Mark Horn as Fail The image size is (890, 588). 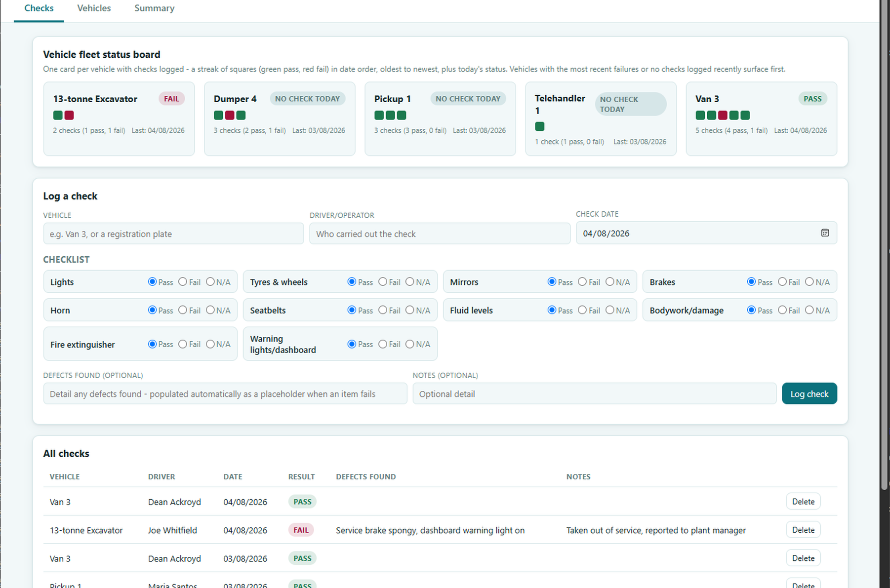(183, 310)
